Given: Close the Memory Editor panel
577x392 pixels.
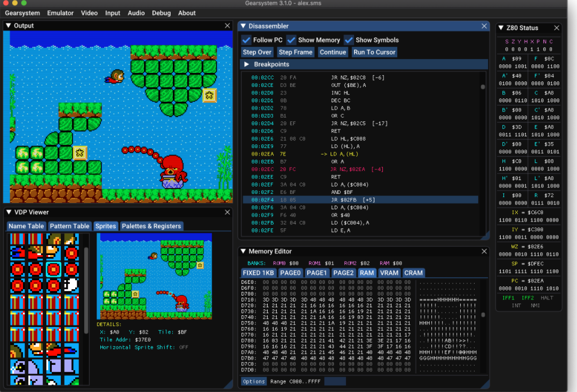Looking at the screenshot, I should pos(484,251).
